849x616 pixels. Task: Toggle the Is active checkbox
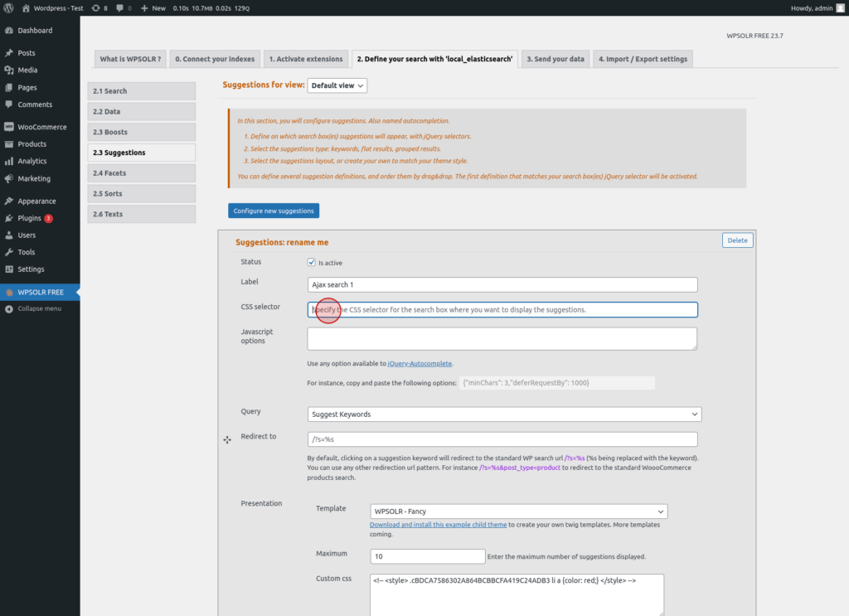click(312, 262)
